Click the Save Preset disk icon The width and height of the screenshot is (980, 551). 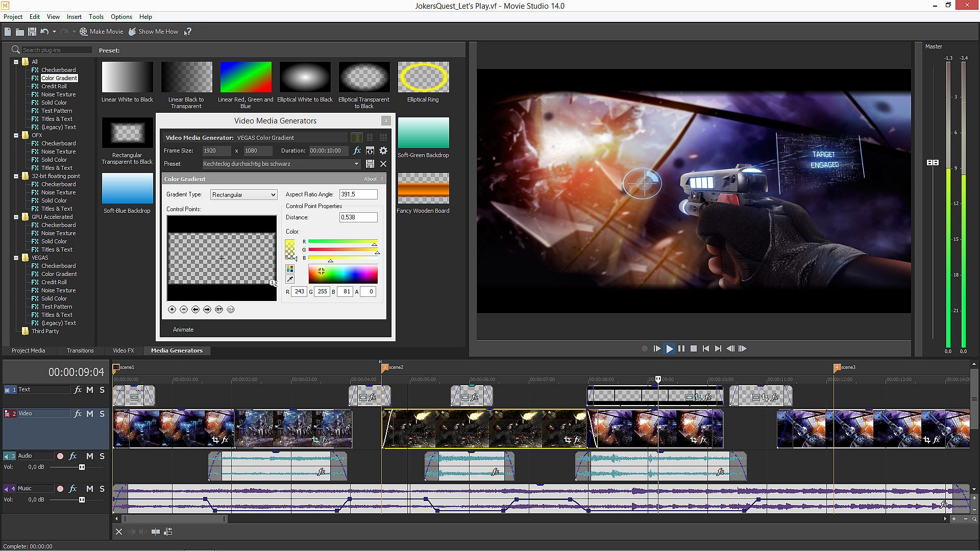370,164
